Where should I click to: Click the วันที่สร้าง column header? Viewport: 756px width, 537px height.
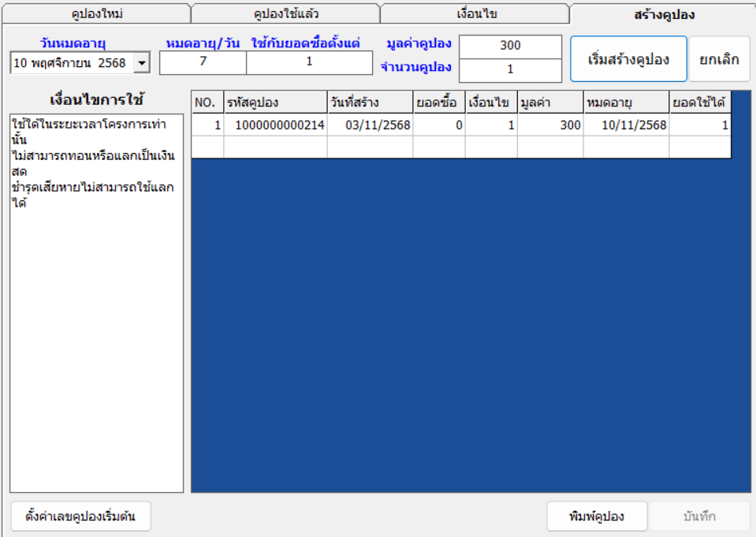(x=370, y=103)
